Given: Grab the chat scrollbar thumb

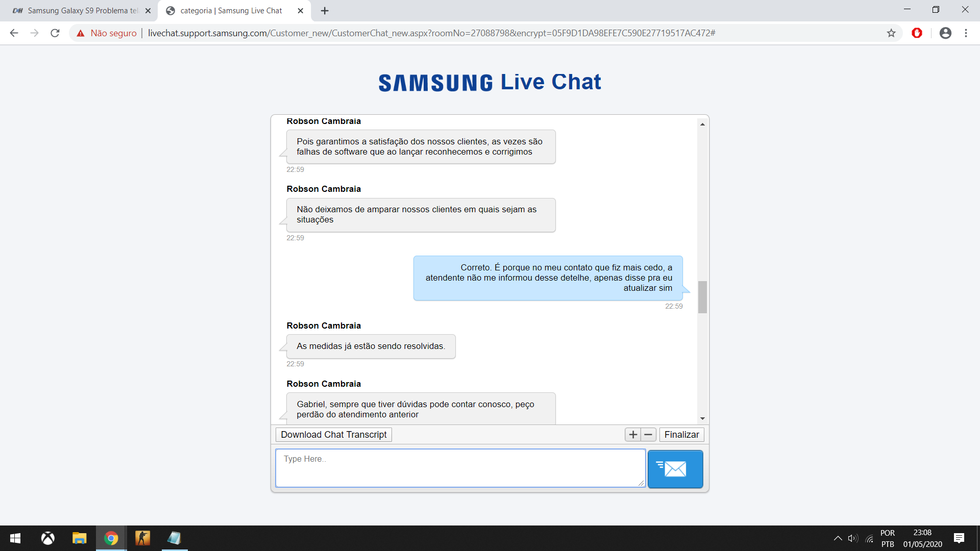Looking at the screenshot, I should point(702,297).
